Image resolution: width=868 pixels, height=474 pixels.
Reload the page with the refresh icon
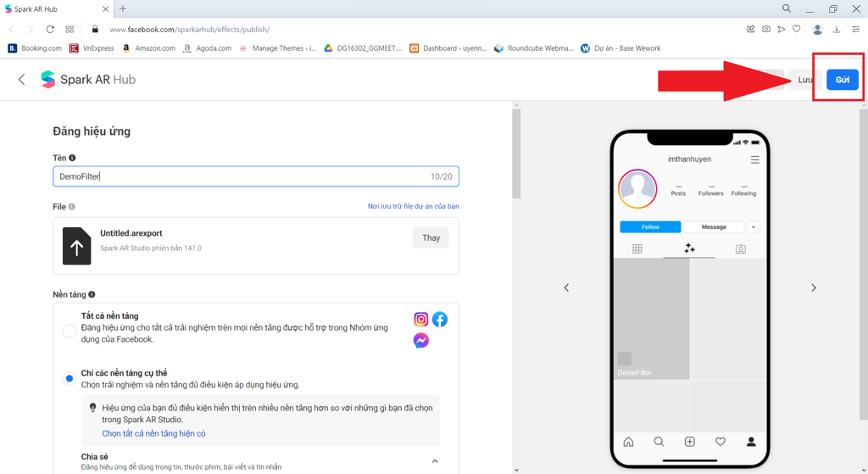tap(50, 30)
